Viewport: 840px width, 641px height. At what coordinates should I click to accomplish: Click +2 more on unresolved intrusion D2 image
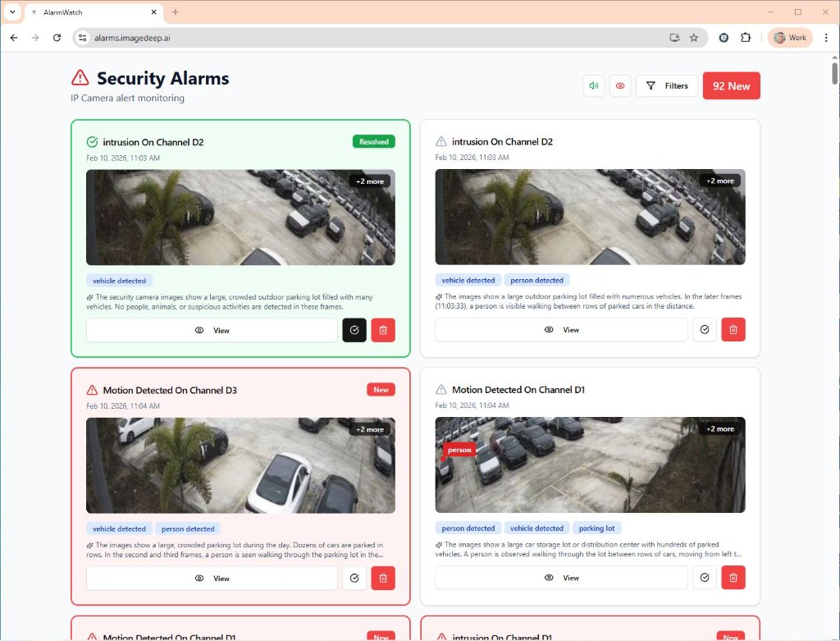[720, 181]
